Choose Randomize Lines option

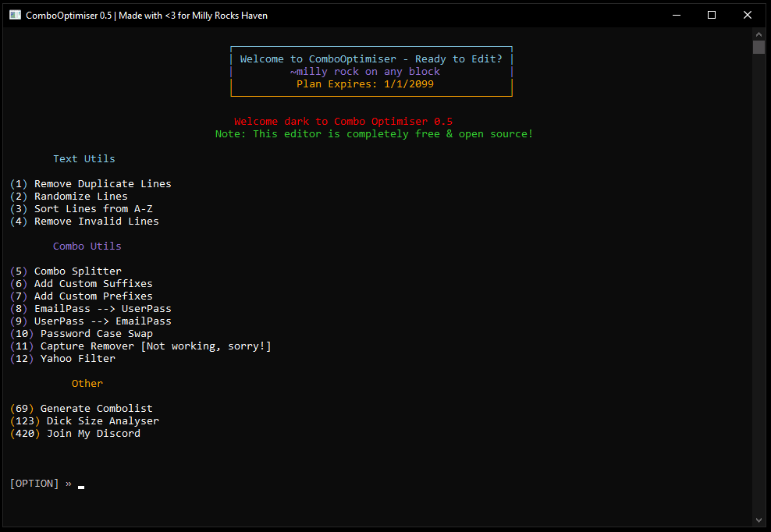click(x=73, y=196)
